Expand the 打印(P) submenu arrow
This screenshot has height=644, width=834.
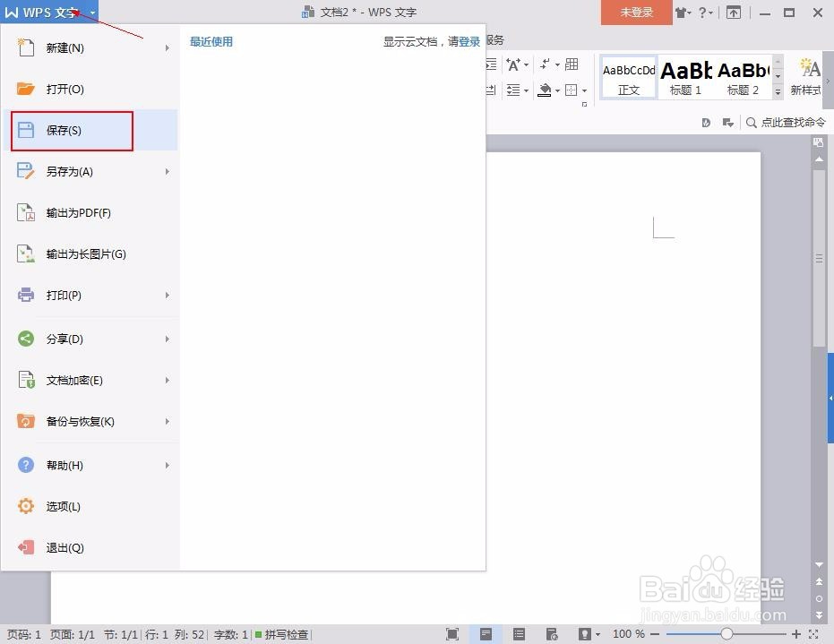167,296
